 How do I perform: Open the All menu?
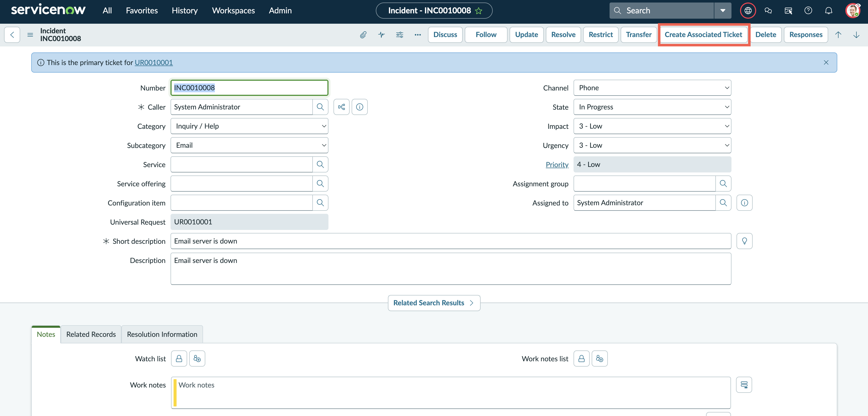pyautogui.click(x=107, y=10)
